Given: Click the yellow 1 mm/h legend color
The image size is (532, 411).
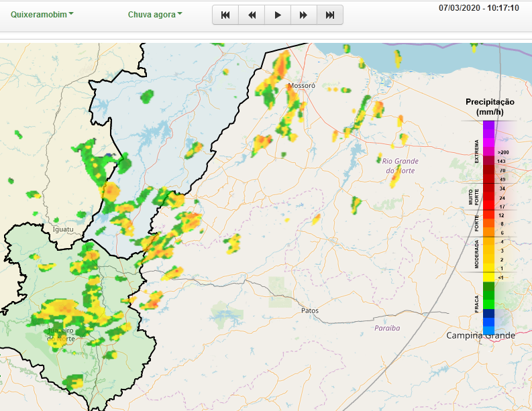Looking at the screenshot, I should tap(488, 268).
